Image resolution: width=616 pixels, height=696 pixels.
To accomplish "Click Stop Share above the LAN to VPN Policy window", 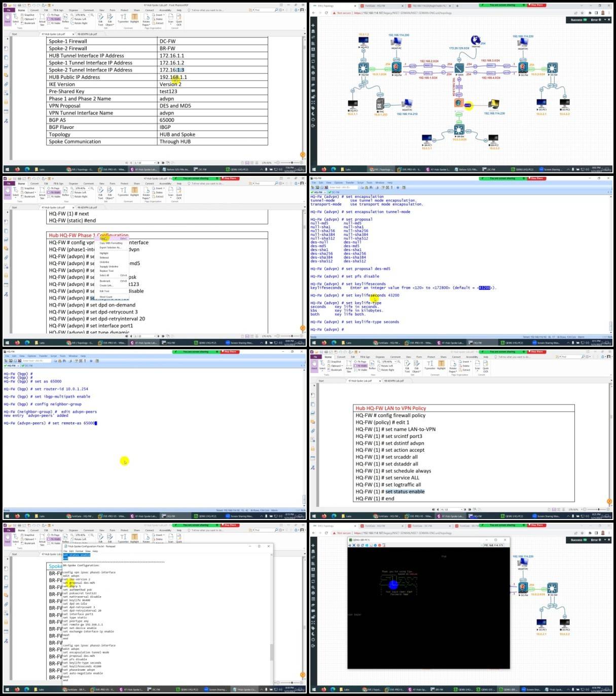I will coord(536,352).
